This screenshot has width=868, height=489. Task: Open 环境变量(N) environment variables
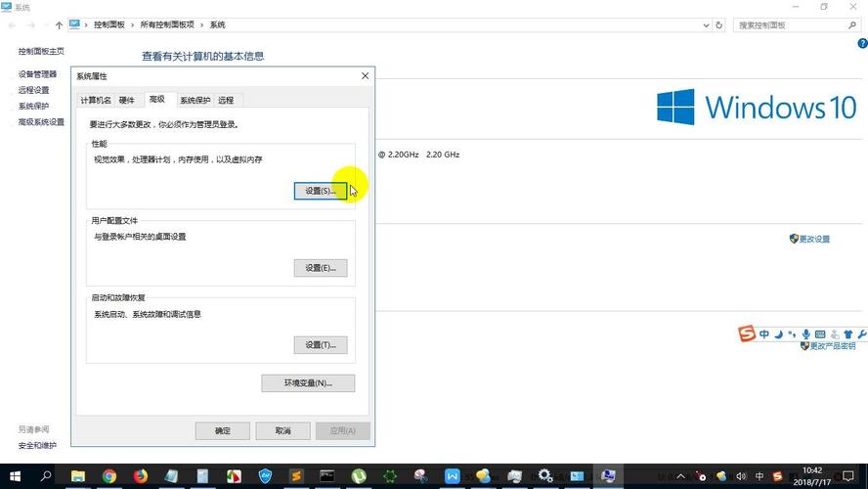(x=308, y=383)
